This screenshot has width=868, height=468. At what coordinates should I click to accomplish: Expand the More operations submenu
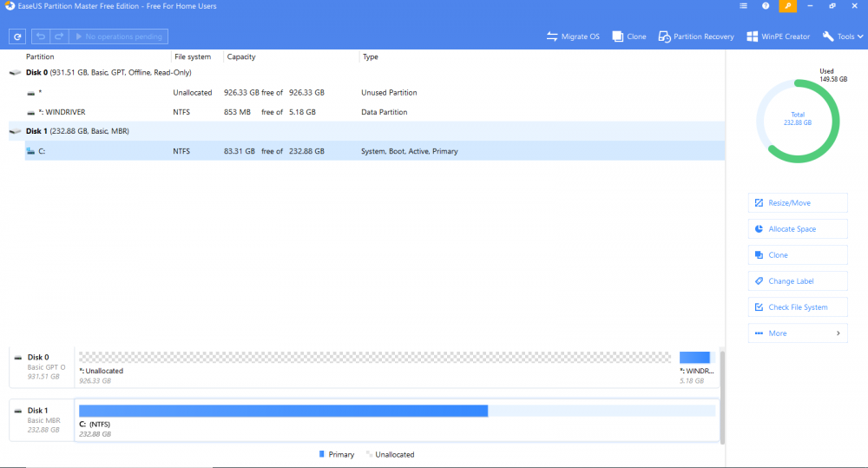tap(798, 333)
